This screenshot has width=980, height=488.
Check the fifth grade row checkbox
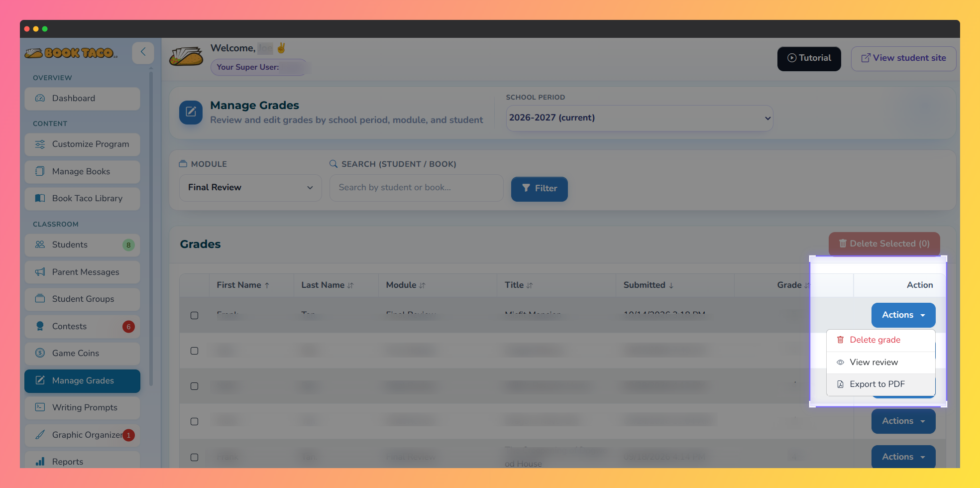pos(195,457)
